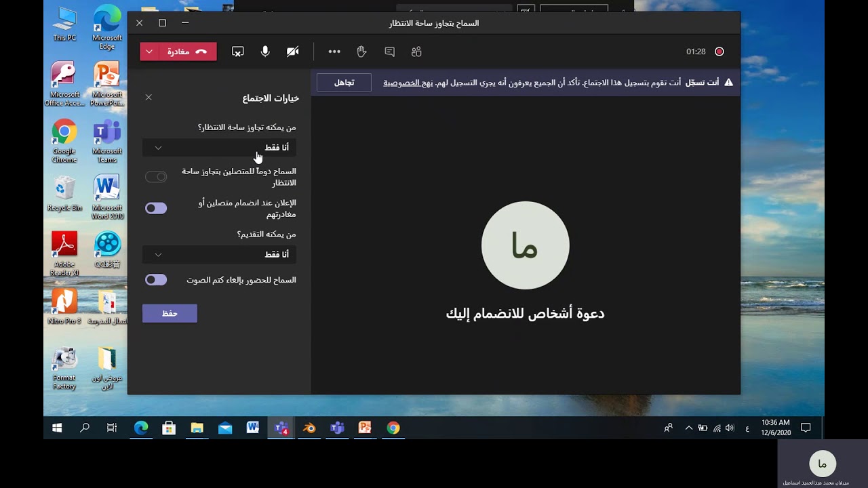
Task: Click the warning triangle on recording banner
Action: (x=728, y=82)
